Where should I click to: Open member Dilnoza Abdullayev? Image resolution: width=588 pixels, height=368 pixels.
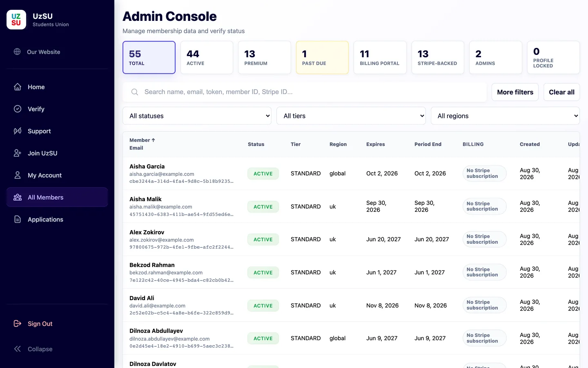[156, 331]
